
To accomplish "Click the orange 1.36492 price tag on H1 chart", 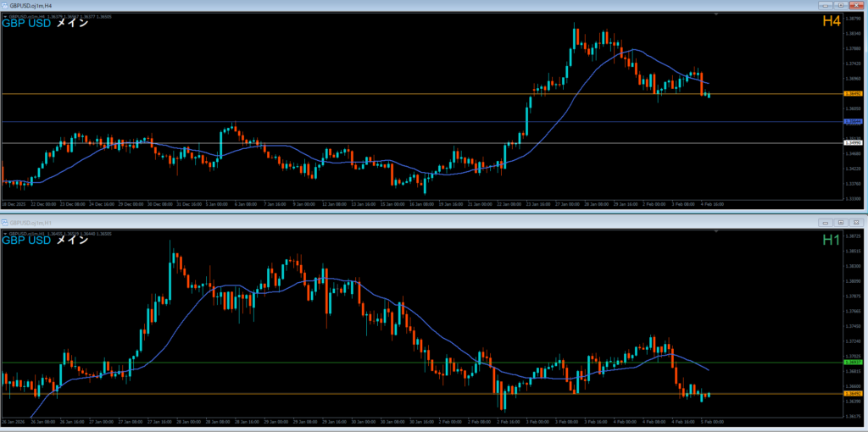I will (x=853, y=395).
